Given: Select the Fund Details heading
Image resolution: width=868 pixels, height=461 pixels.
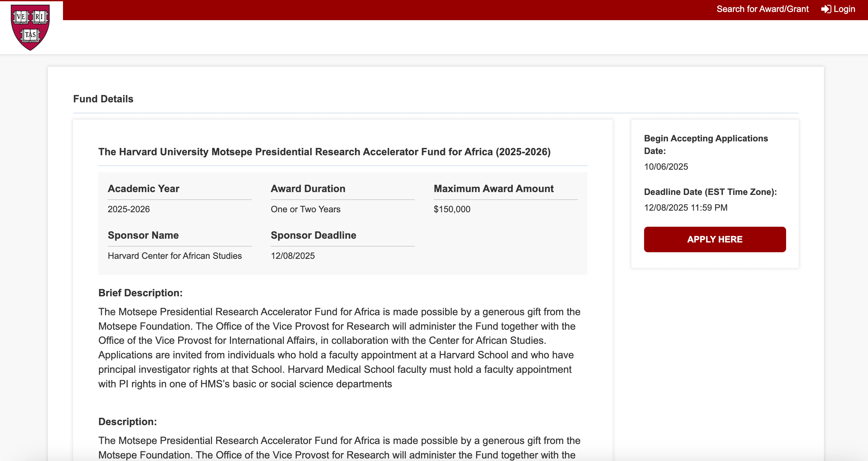Looking at the screenshot, I should (x=103, y=99).
